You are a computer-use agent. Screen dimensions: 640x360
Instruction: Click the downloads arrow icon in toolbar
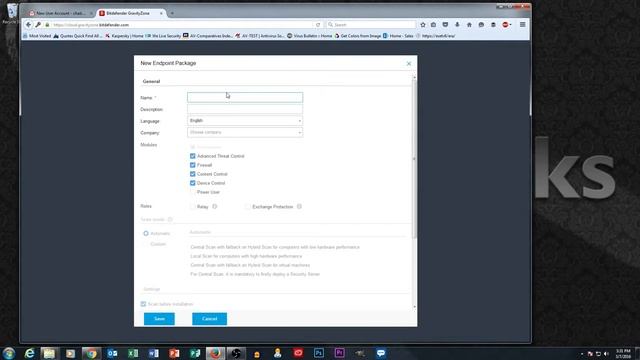coord(457,25)
